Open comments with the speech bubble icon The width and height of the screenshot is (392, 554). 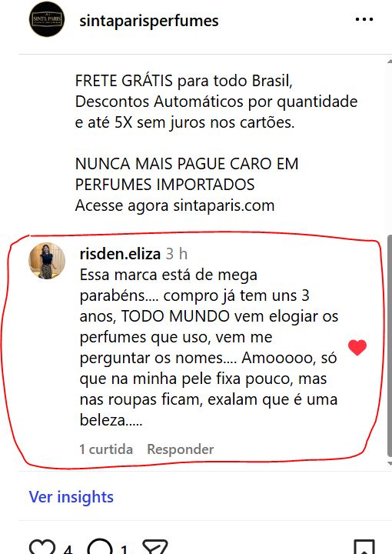100,547
